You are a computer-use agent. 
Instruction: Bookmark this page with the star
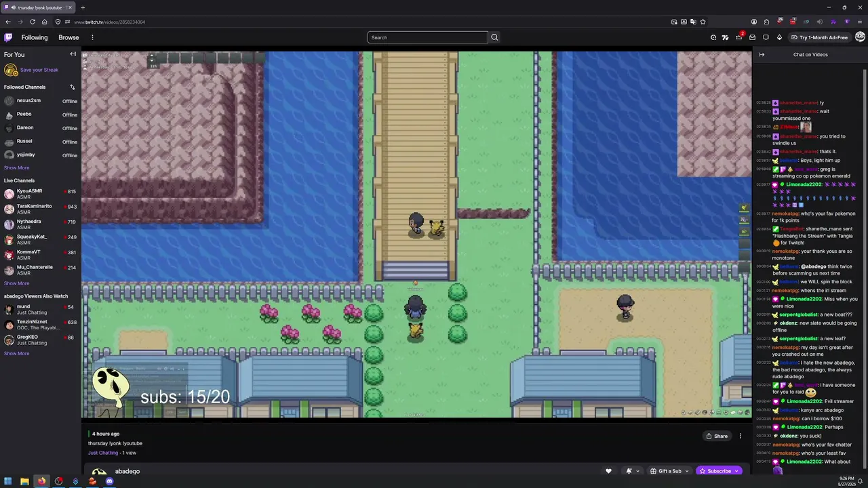coord(703,22)
